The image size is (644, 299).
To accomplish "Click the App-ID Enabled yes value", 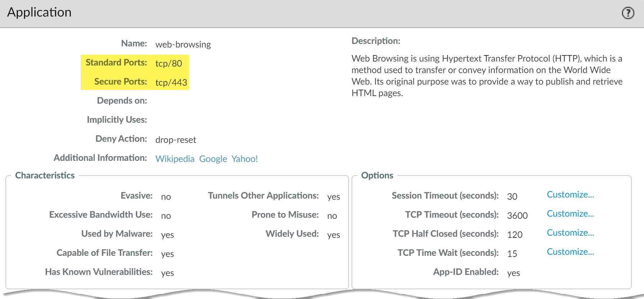I will coord(513,273).
